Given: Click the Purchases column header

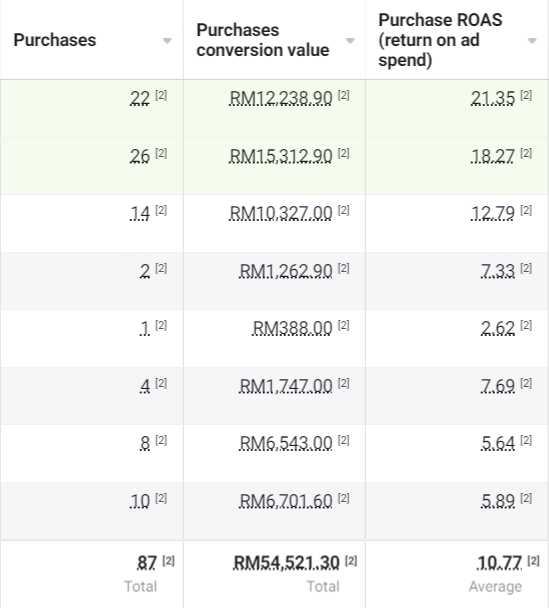Looking at the screenshot, I should click(55, 40).
